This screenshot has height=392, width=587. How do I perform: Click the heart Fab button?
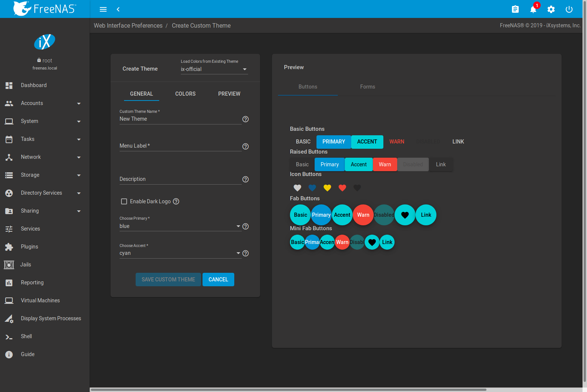coord(405,215)
